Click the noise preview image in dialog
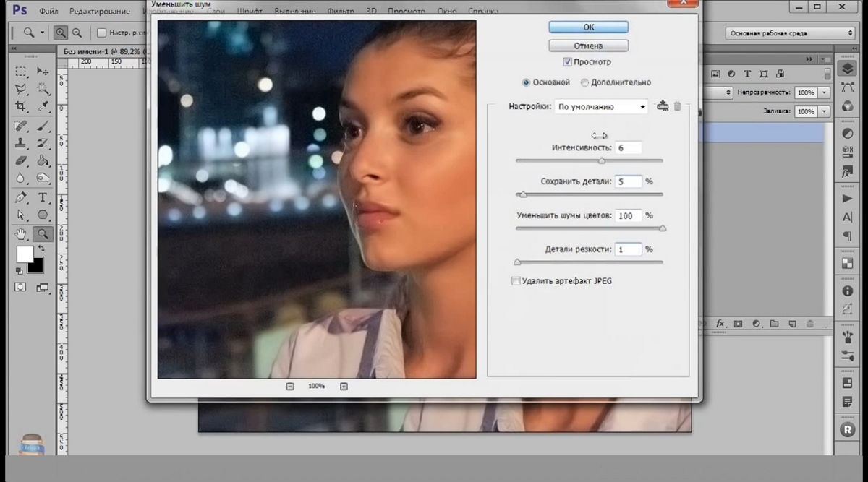The image size is (868, 482). (317, 199)
